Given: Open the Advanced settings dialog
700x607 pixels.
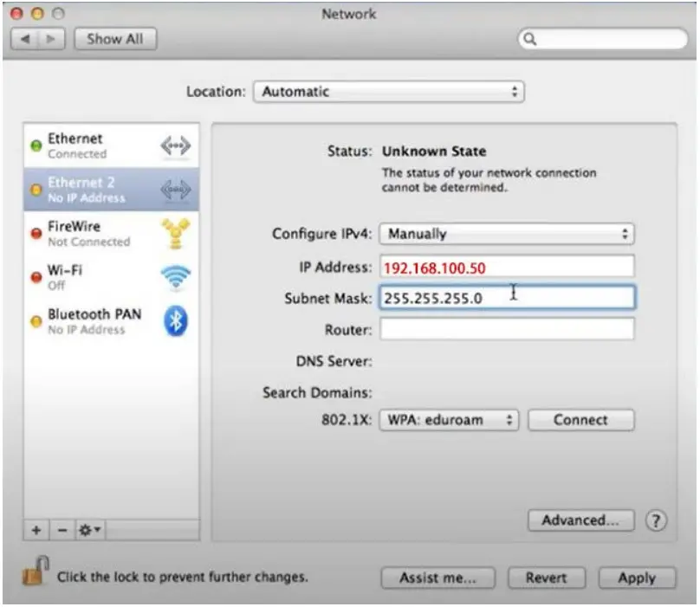Looking at the screenshot, I should (x=581, y=520).
